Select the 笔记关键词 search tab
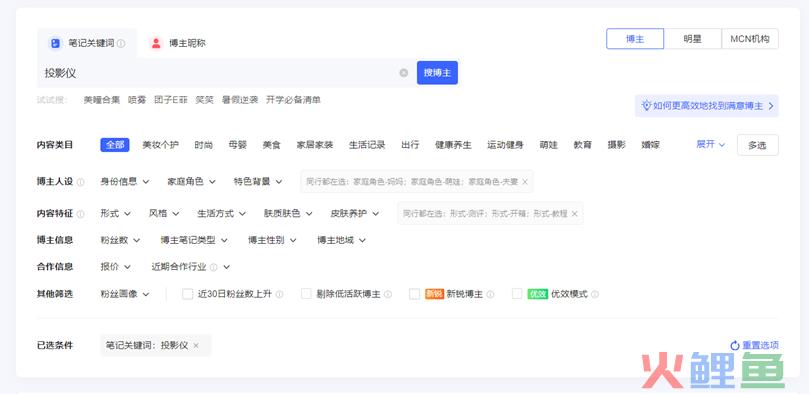This screenshot has width=809, height=394. 87,43
